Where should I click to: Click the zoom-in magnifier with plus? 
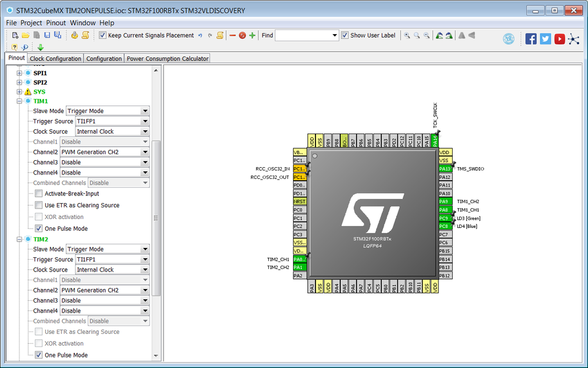[x=407, y=36]
